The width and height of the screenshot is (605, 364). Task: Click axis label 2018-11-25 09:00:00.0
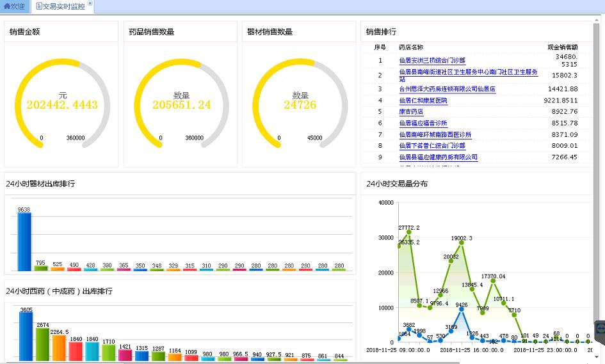[x=398, y=350]
